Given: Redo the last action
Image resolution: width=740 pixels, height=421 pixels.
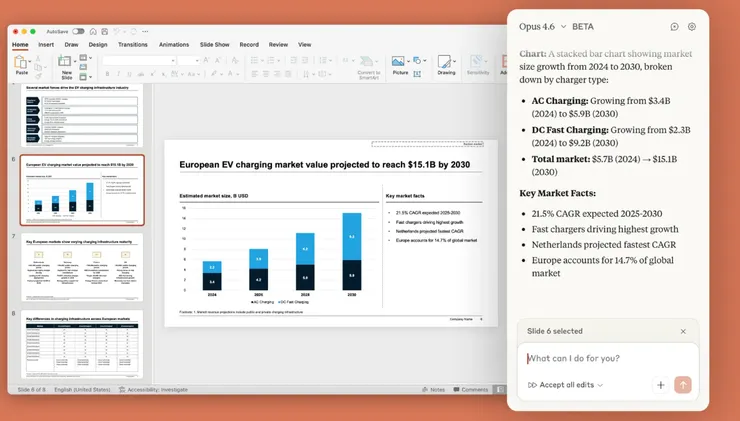Looking at the screenshot, I should 134,31.
